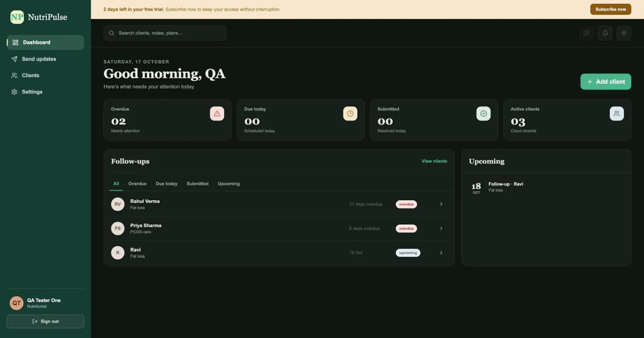Click the Priya Sharma name
Image resolution: width=644 pixels, height=338 pixels.
tap(146, 226)
